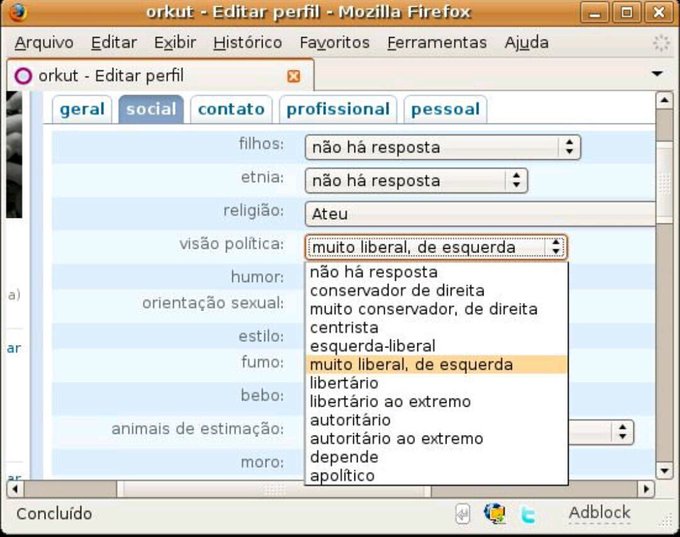
Task: Click the vertical scrollbar up arrow
Action: tap(664, 101)
